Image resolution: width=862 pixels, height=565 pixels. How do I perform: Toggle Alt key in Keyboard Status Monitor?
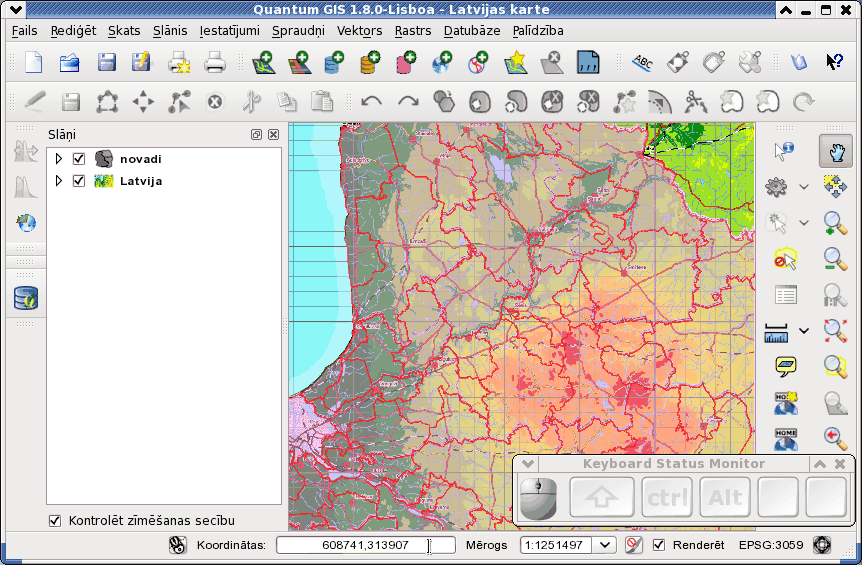[x=725, y=497]
